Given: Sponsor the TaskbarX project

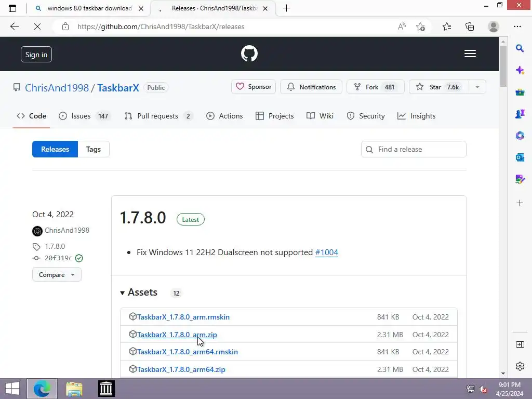Looking at the screenshot, I should (x=254, y=87).
